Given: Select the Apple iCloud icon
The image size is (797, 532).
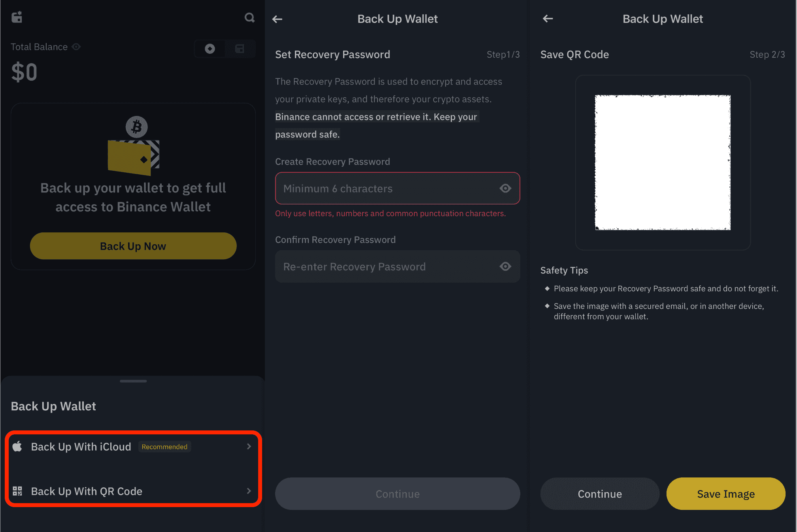Looking at the screenshot, I should 17,447.
